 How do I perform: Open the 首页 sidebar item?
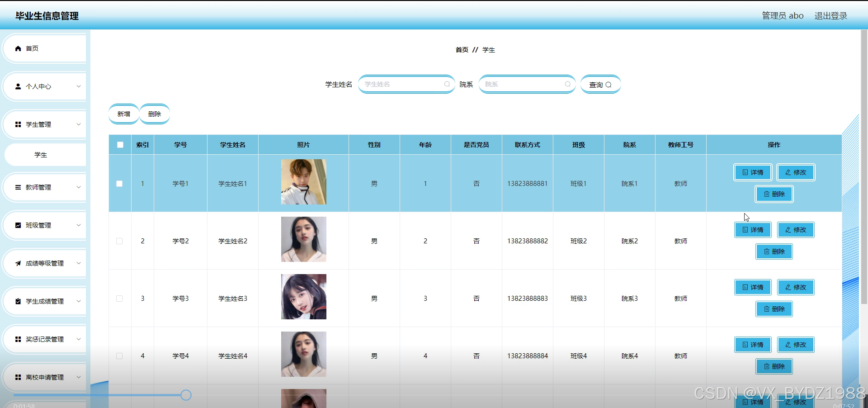pos(44,48)
